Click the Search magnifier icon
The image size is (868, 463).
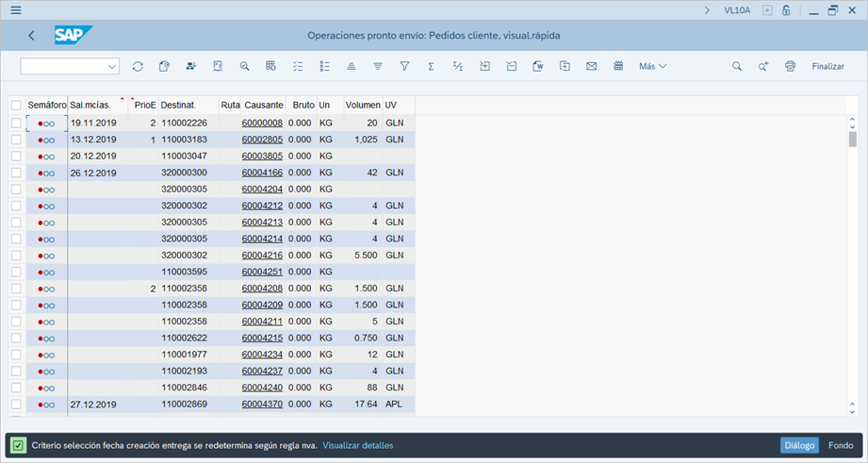click(x=737, y=67)
